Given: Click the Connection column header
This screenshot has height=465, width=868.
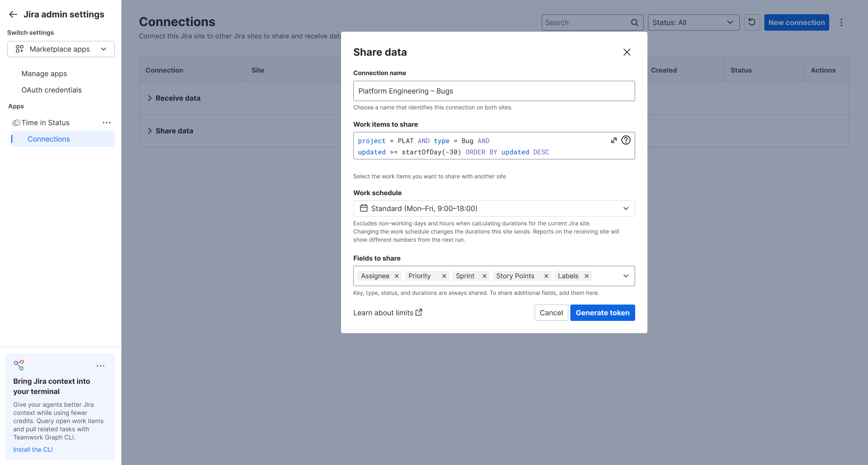Looking at the screenshot, I should [x=164, y=70].
